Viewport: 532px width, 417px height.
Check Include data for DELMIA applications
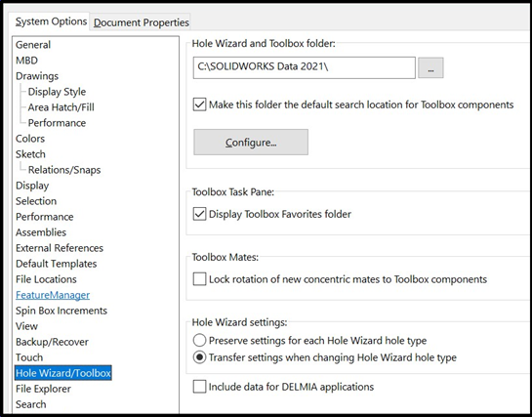click(x=199, y=387)
